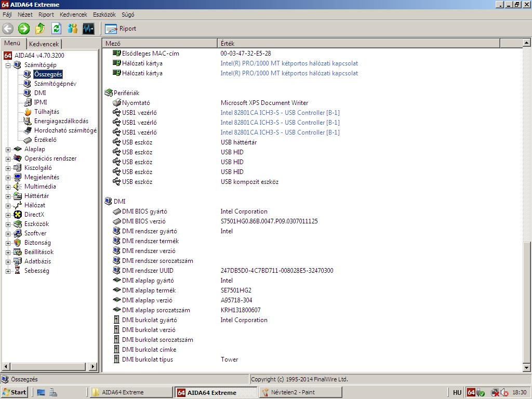Click the Perifériák section icon
532x399 pixels.
[109, 92]
